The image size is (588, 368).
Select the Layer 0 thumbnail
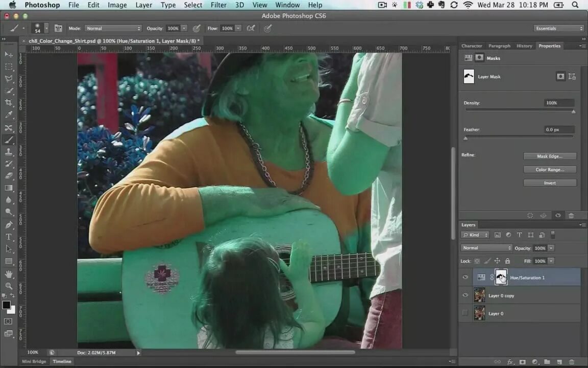pyautogui.click(x=479, y=313)
